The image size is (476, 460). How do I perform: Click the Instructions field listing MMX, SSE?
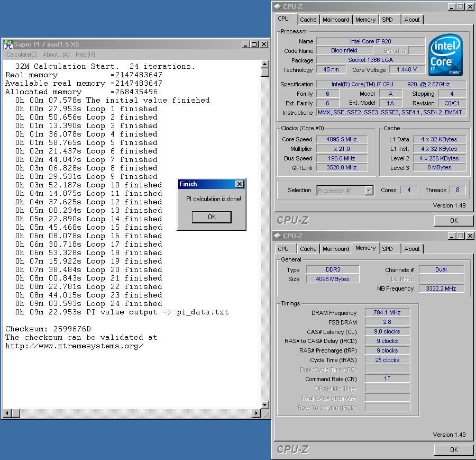pyautogui.click(x=390, y=112)
